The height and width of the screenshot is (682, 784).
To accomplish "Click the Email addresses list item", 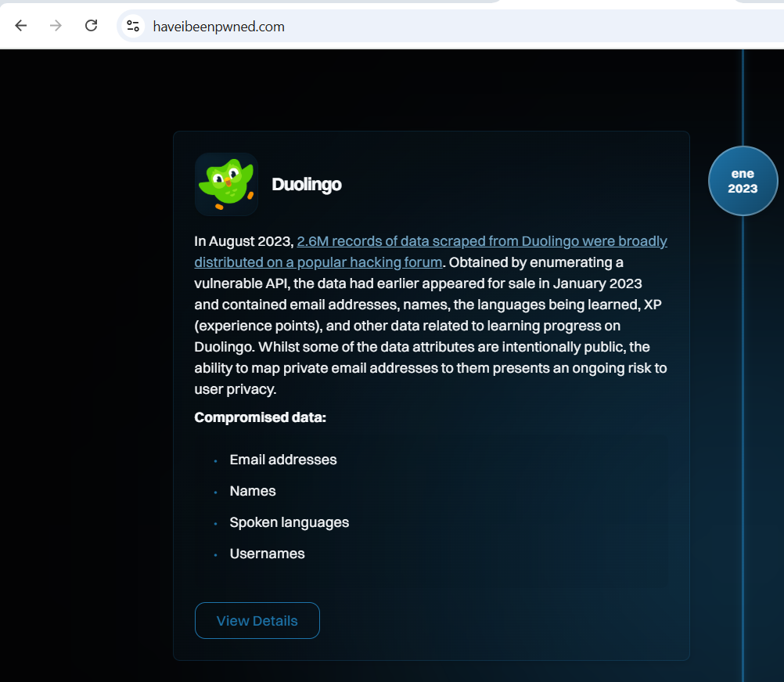I will 282,460.
